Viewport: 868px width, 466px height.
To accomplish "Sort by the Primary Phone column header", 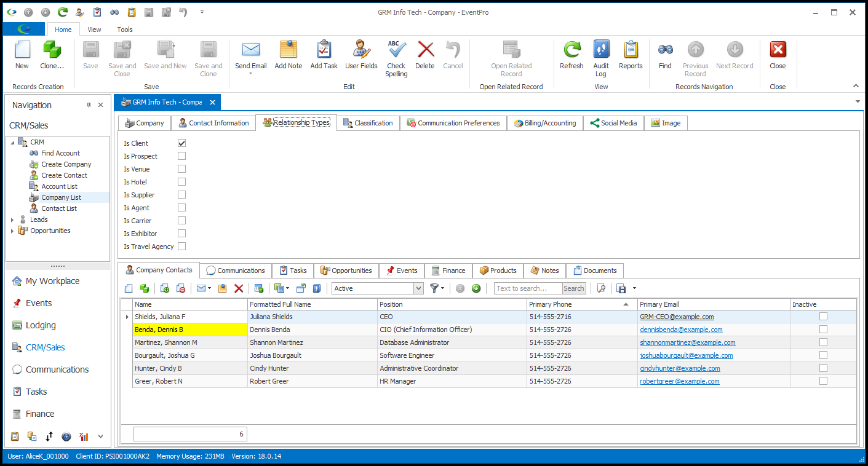I will click(581, 304).
